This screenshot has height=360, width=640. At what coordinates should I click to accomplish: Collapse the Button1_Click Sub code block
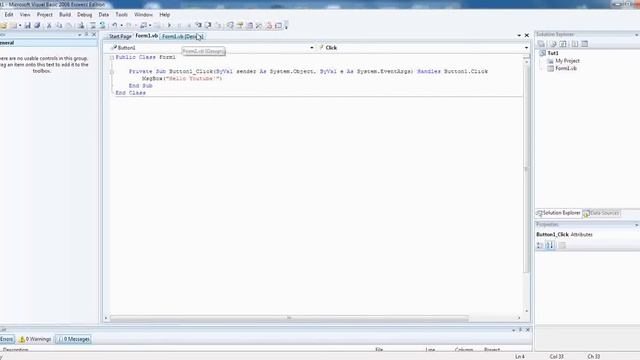[111, 72]
